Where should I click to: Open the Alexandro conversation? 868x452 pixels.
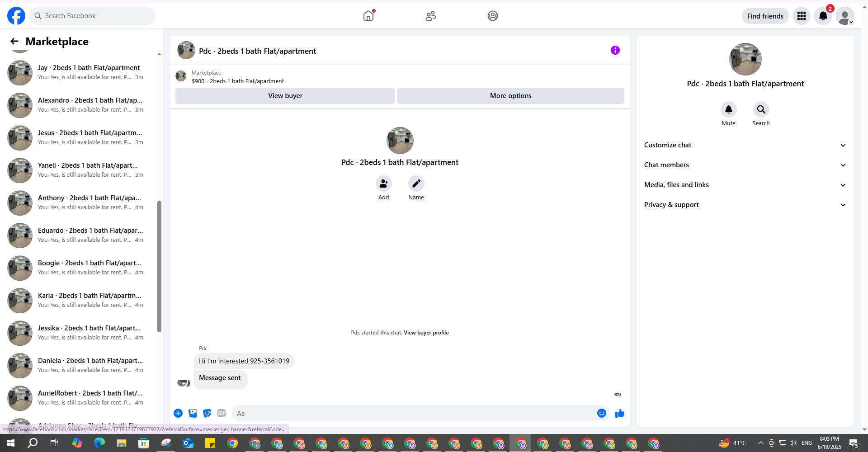[80, 105]
